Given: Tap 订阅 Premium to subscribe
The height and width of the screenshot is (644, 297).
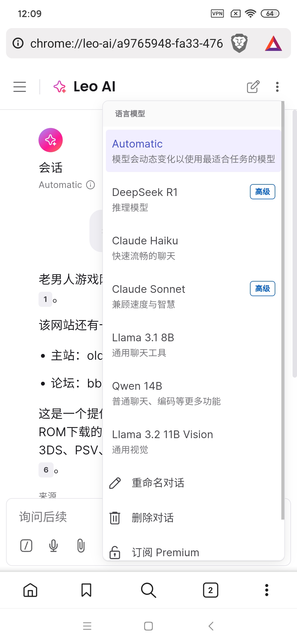Looking at the screenshot, I should [164, 552].
